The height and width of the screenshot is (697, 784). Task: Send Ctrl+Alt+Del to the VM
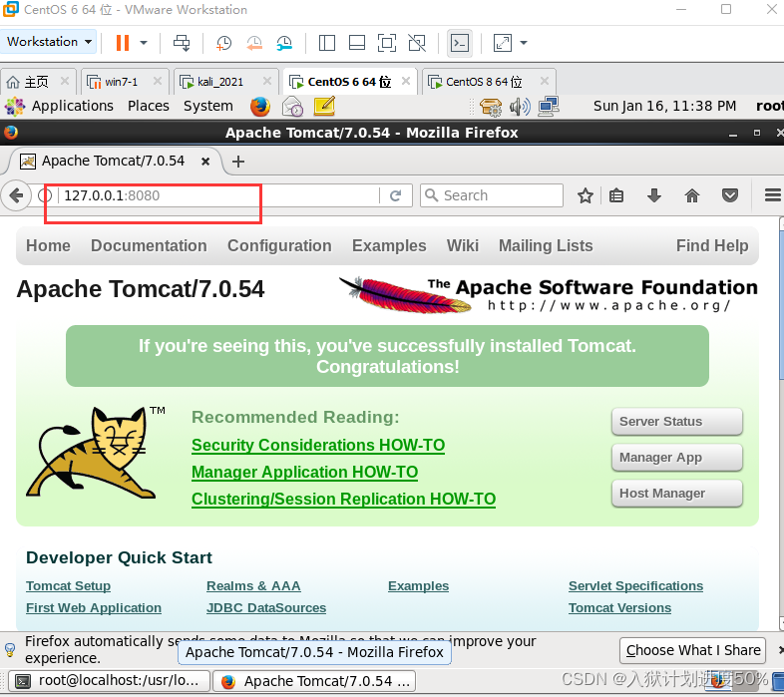coord(182,43)
